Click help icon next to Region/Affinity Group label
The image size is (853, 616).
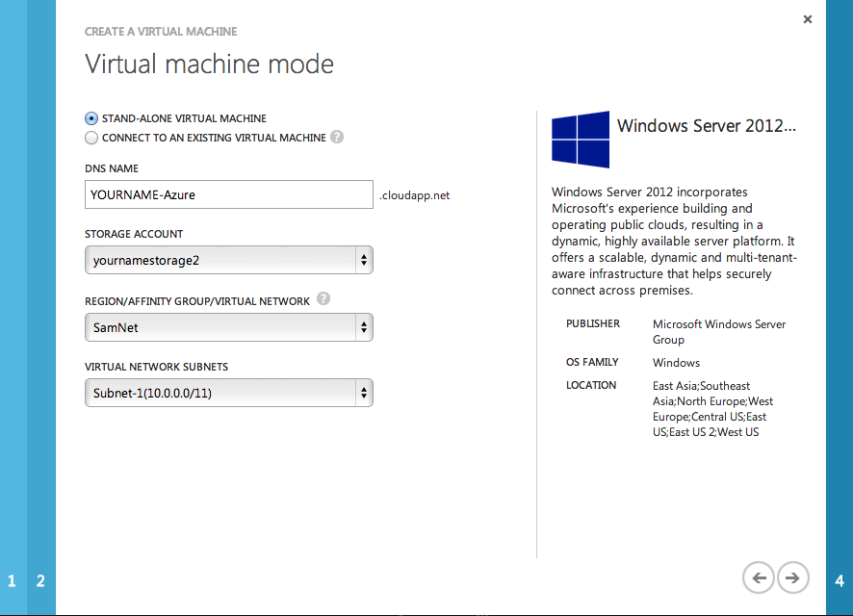[323, 299]
